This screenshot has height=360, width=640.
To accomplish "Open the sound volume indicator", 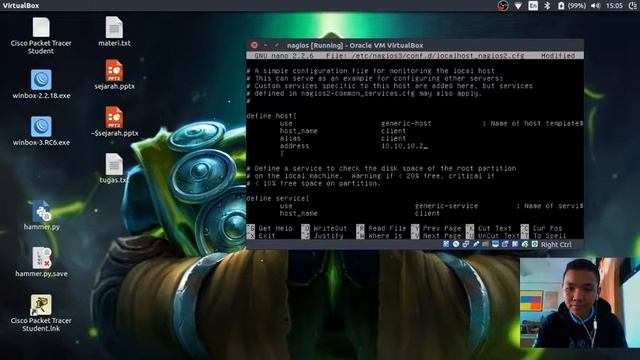I will 596,6.
